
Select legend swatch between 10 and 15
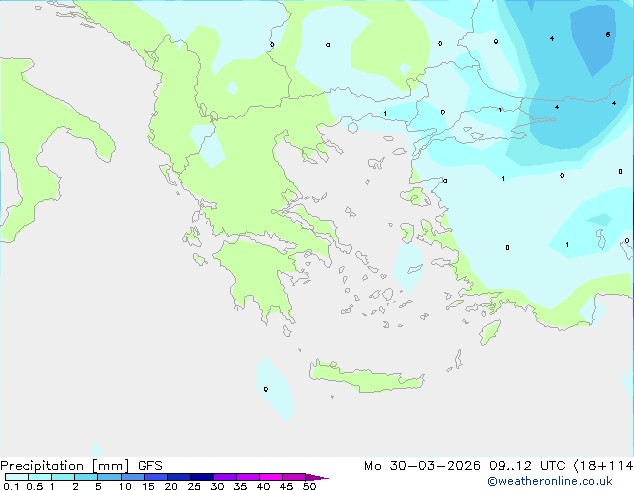click(x=132, y=477)
